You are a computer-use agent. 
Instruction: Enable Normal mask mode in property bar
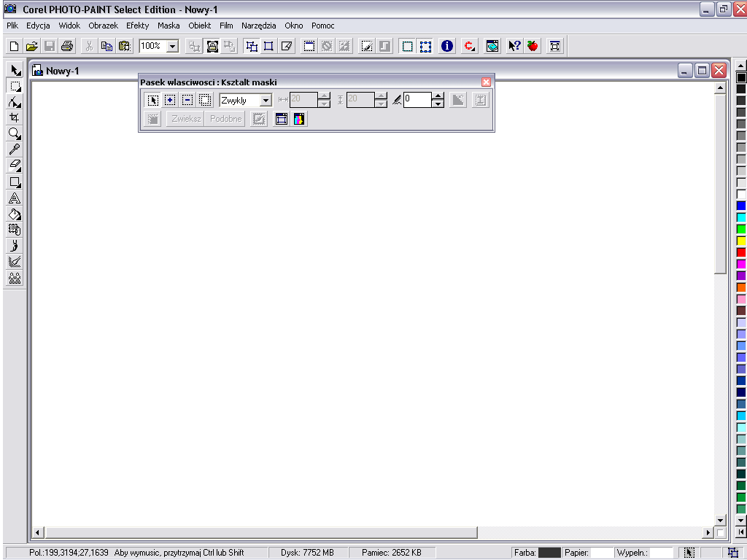pos(152,100)
